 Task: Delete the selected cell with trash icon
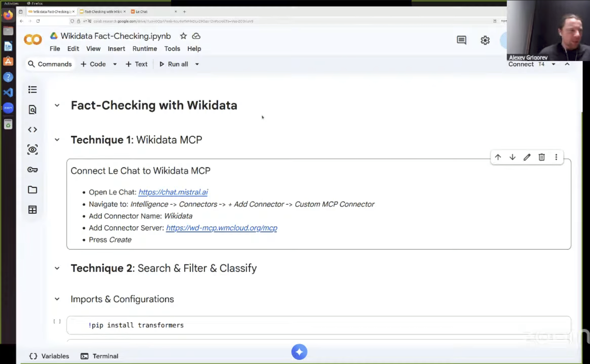pyautogui.click(x=541, y=157)
